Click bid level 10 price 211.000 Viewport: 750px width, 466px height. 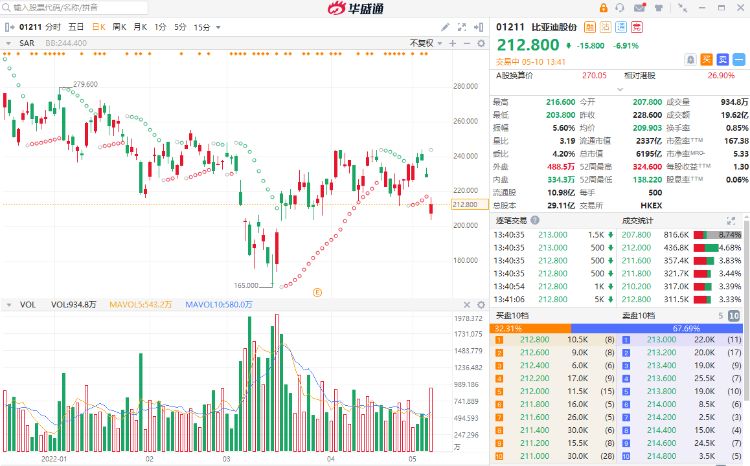[x=535, y=456]
